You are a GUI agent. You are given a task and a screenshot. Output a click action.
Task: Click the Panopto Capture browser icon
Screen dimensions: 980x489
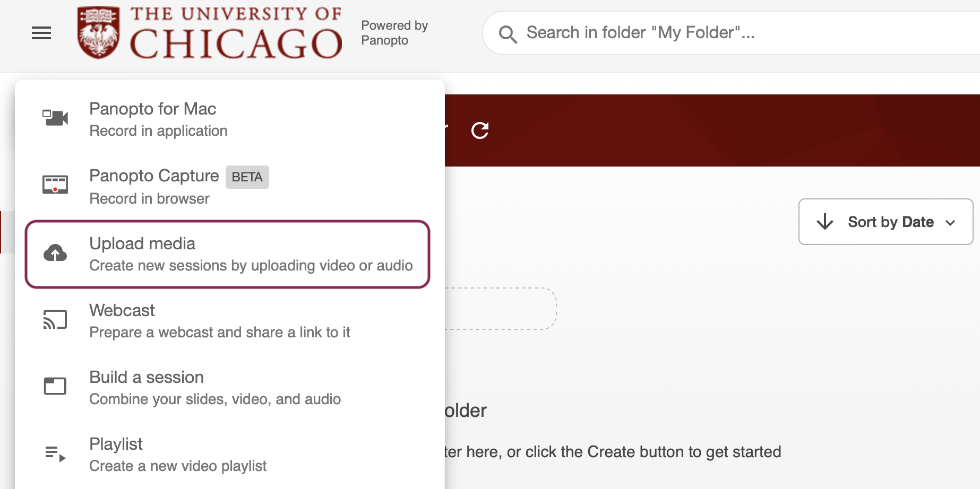tap(55, 185)
